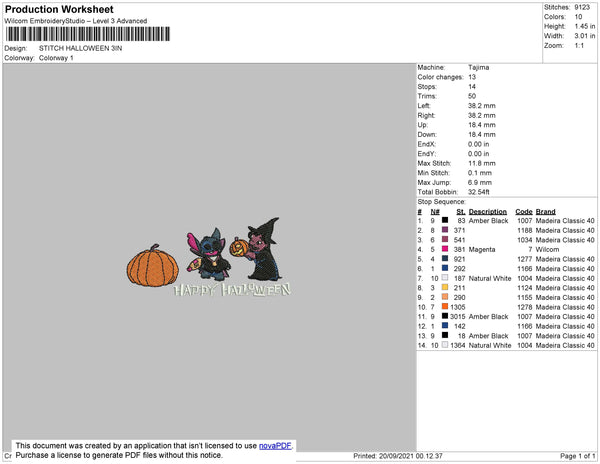This screenshot has width=600, height=464.
Task: Click the peach swatch in stop 9
Action: [x=445, y=296]
